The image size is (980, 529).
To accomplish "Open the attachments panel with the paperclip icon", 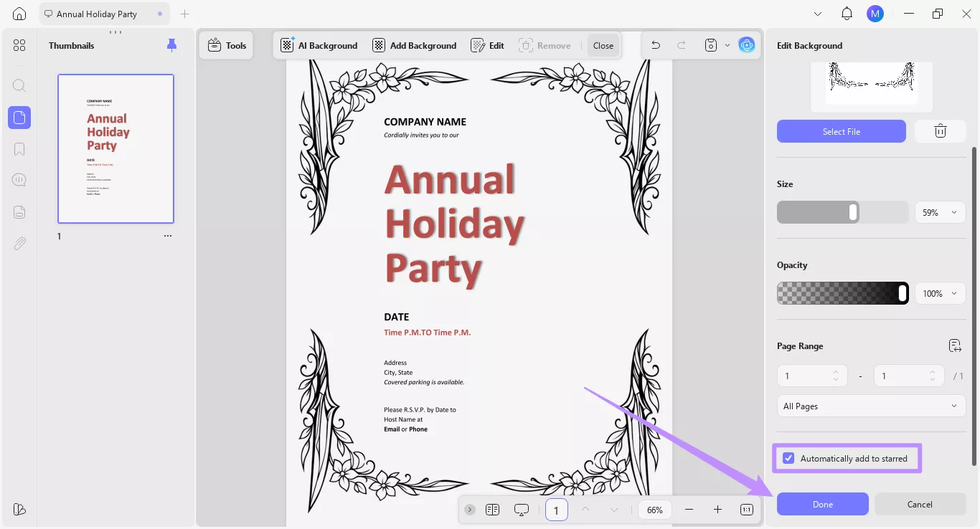I will (19, 243).
